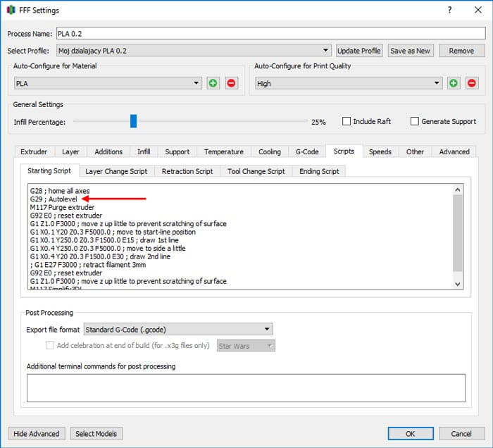Click the 'G29 ; Autolevel' script line
Viewport: 493px width, 448px height.
54,199
